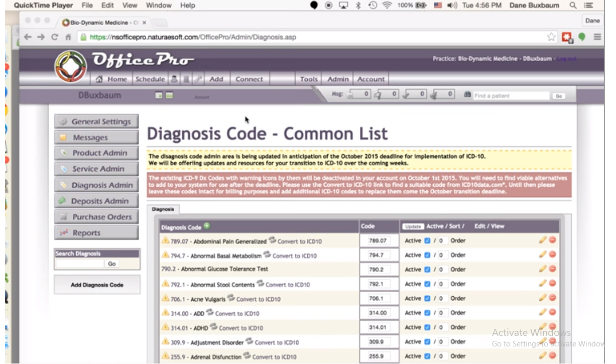Image resolution: width=616 pixels, height=364 pixels.
Task: Open the Connect menu
Action: (249, 79)
